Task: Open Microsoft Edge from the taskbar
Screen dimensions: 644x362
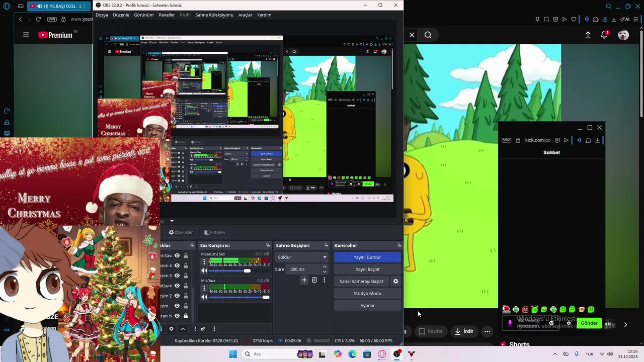Action: [x=352, y=354]
